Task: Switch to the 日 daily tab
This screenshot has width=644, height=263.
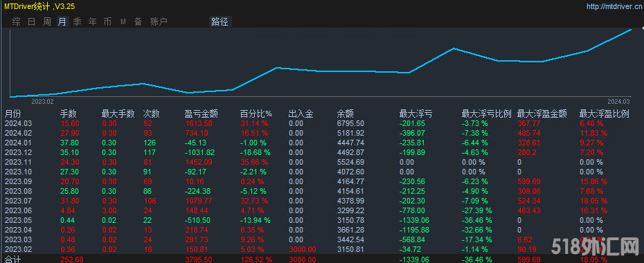Action: 32,21
